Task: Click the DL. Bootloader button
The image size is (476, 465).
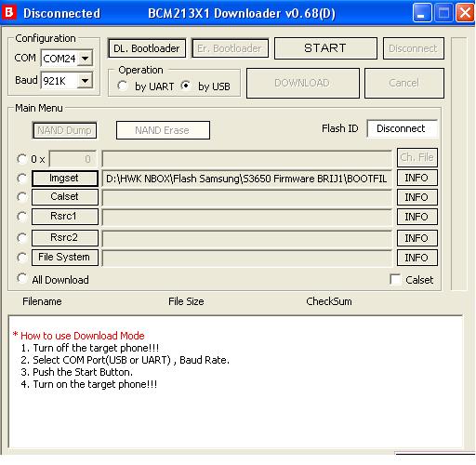Action: click(x=147, y=48)
